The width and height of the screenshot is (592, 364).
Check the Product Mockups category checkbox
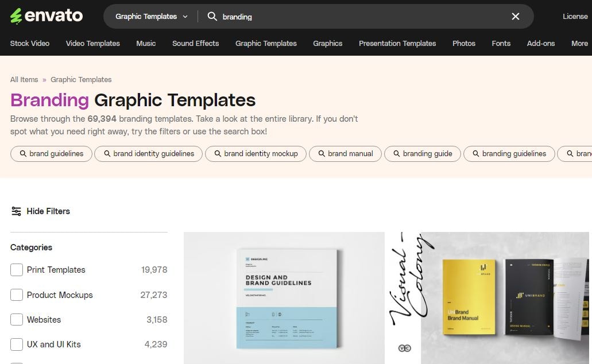coord(17,295)
